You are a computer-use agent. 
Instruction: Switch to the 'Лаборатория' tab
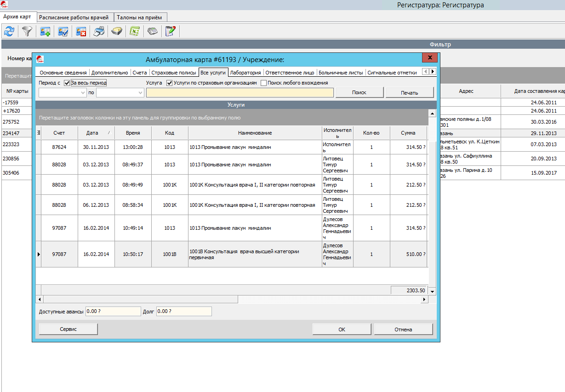click(x=245, y=73)
